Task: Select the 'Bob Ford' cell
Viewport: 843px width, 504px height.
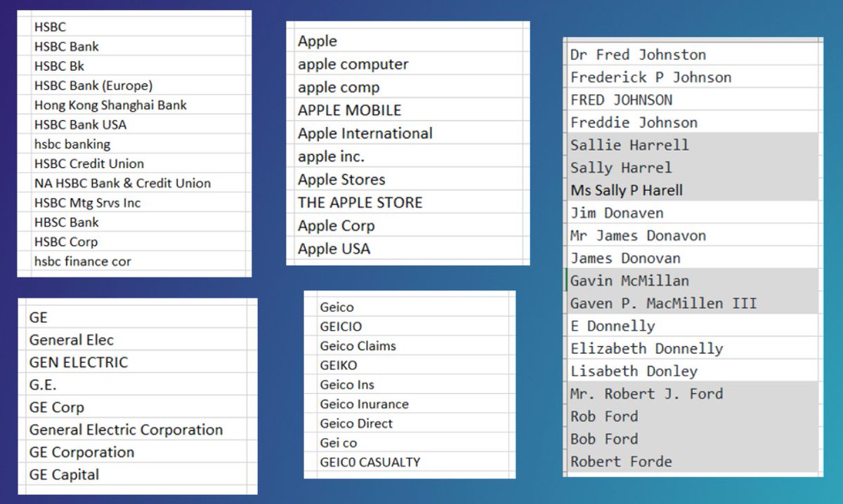Action: [693, 439]
